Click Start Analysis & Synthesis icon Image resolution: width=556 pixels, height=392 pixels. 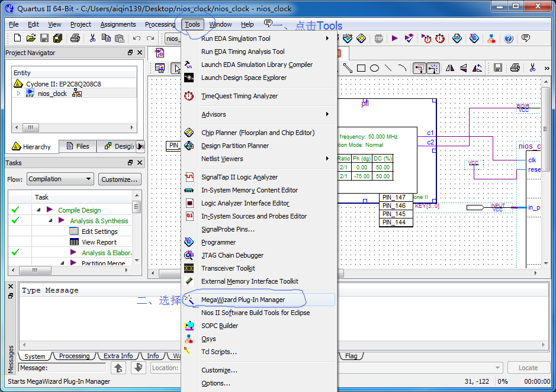[x=409, y=38]
